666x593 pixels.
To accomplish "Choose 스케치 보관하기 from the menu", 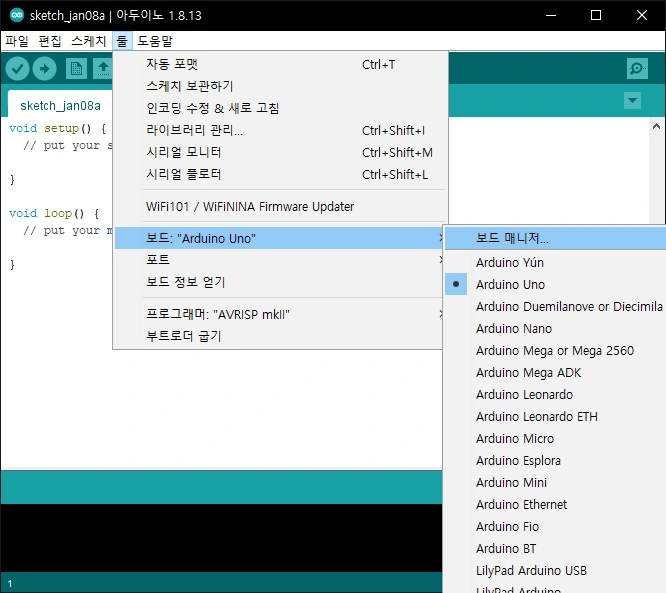I will [x=281, y=86].
